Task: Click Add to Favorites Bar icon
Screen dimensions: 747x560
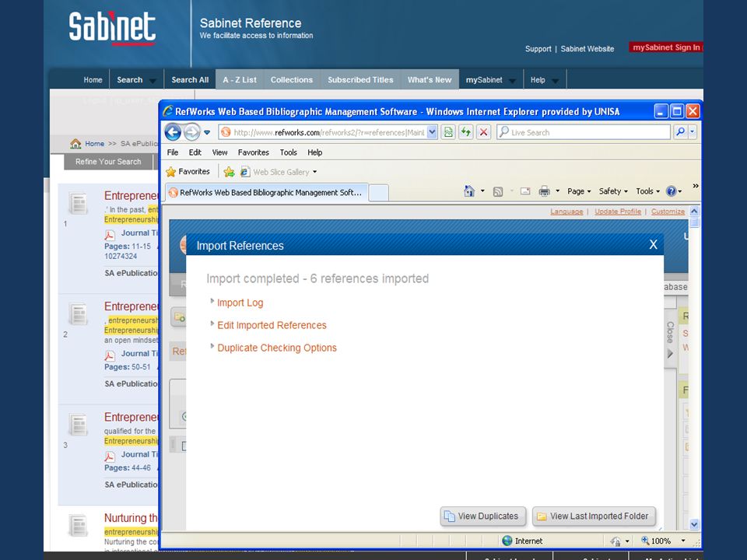Action: [229, 171]
